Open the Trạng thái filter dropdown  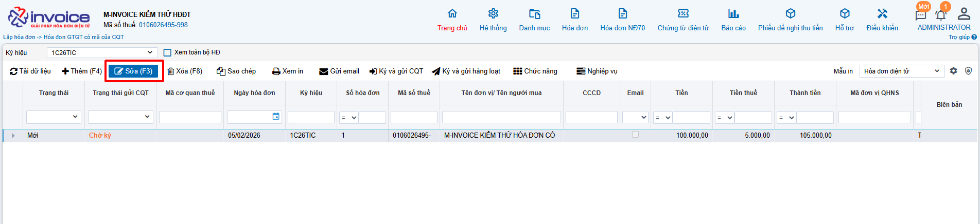pyautogui.click(x=54, y=117)
